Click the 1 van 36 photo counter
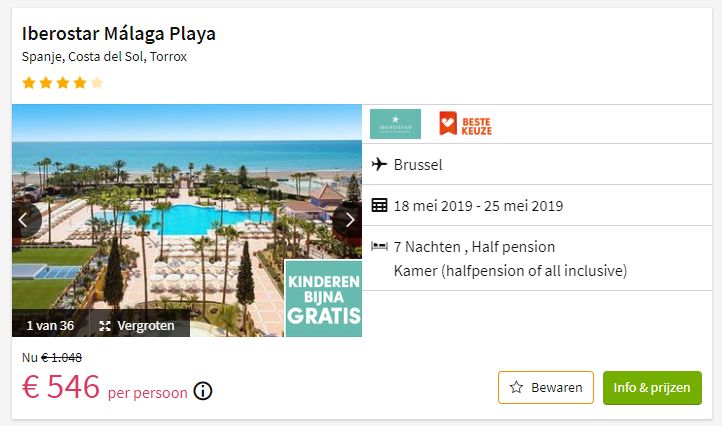The image size is (722, 426). 50,326
